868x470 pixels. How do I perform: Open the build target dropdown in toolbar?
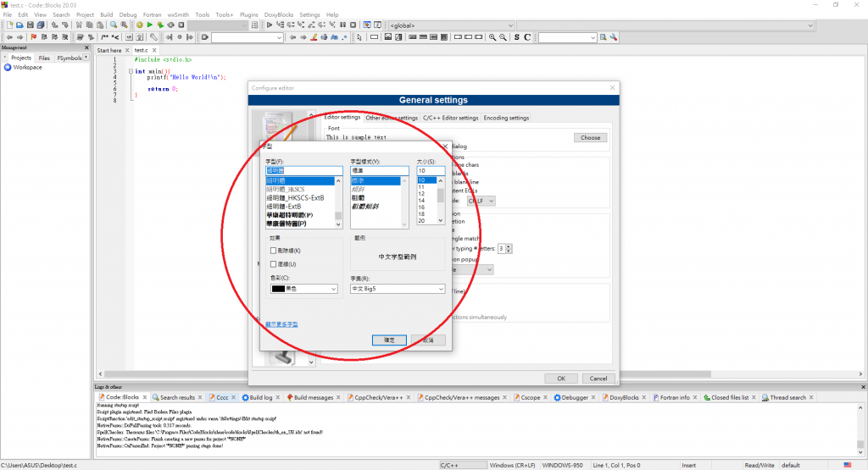click(218, 25)
